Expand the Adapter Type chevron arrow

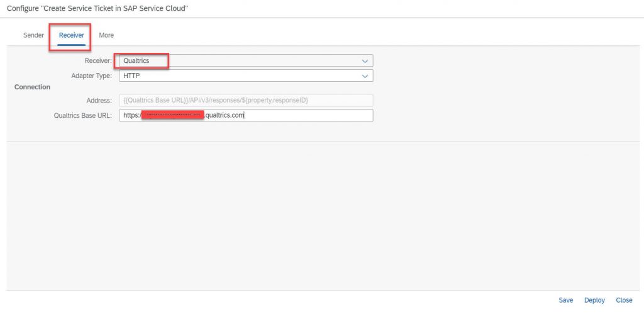click(365, 76)
